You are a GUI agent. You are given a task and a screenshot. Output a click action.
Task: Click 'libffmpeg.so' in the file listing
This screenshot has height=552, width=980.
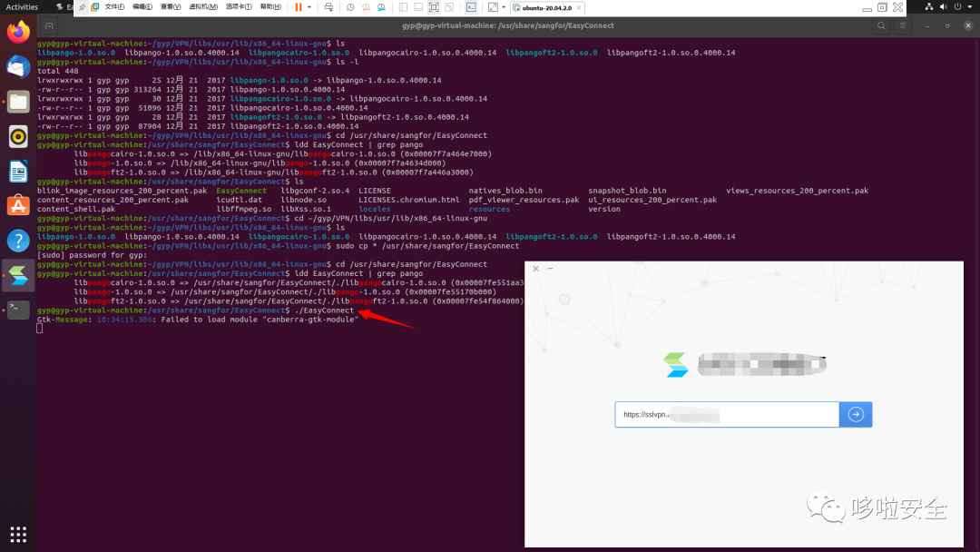pyautogui.click(x=244, y=210)
